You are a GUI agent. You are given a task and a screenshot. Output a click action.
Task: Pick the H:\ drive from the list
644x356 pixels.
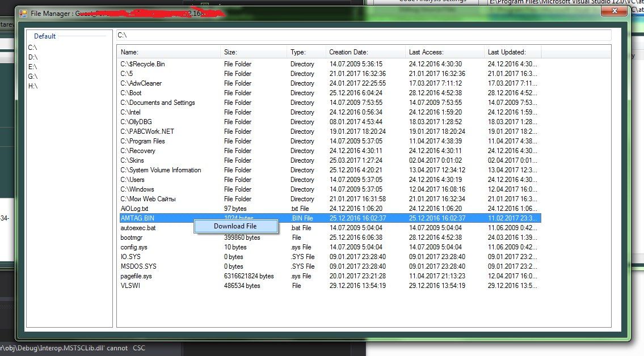(x=33, y=86)
